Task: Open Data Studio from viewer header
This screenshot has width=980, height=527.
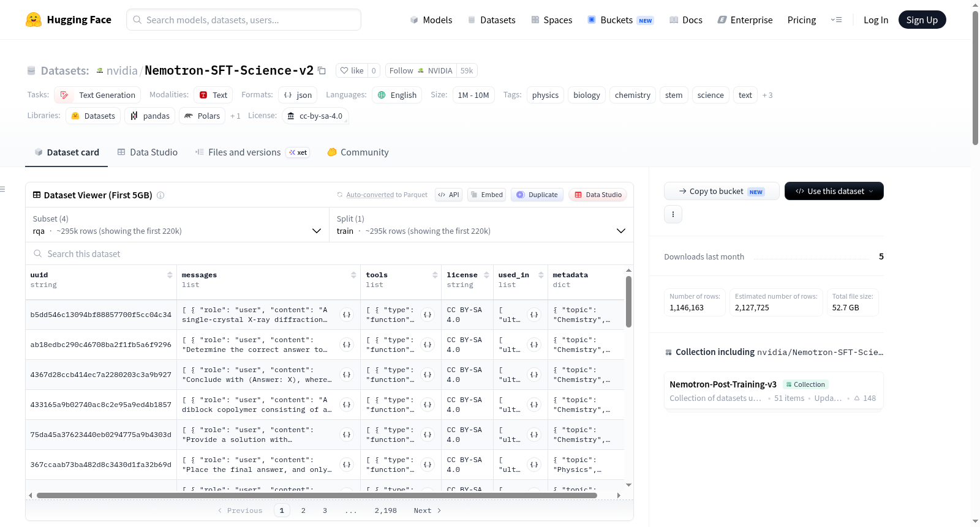Action: pyautogui.click(x=598, y=195)
